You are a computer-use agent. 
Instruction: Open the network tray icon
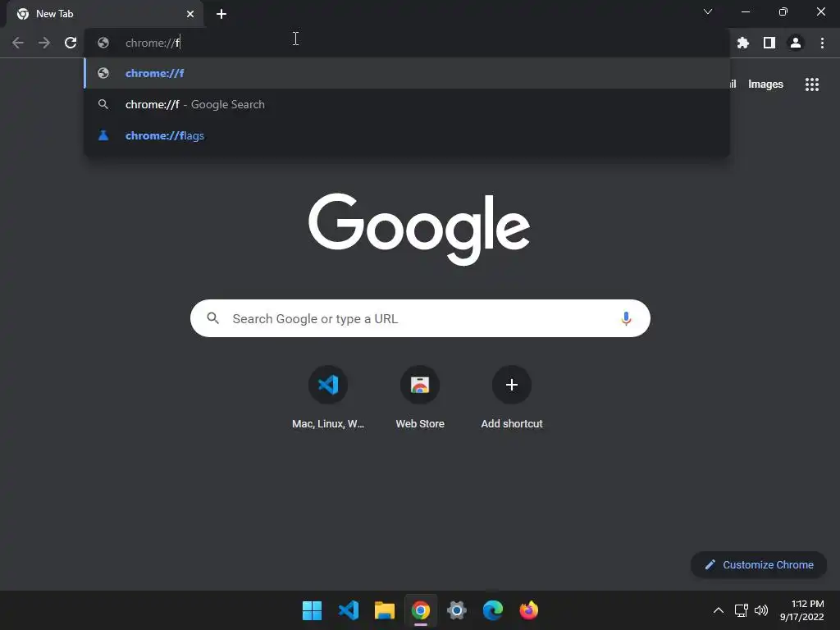[741, 610]
